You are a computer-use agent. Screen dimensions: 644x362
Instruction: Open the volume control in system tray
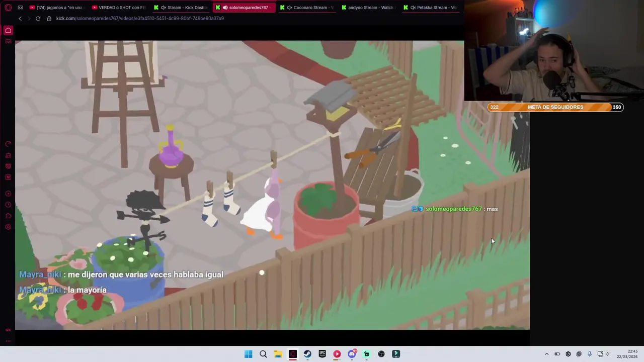click(608, 354)
